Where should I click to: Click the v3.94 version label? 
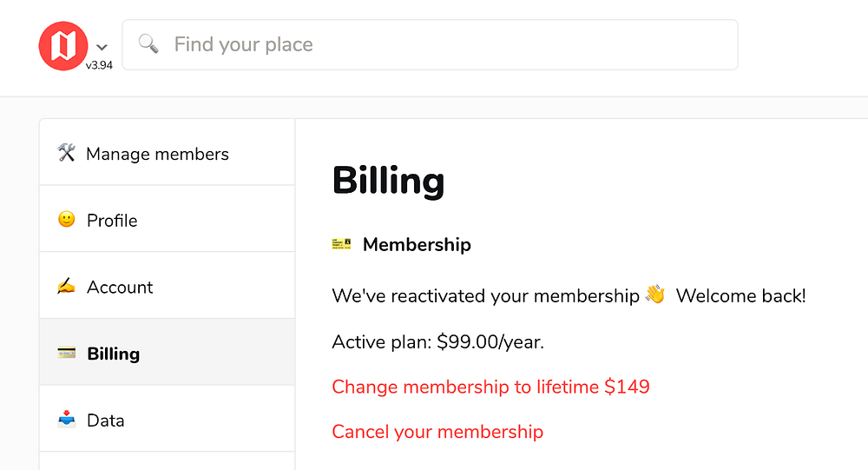[x=99, y=66]
